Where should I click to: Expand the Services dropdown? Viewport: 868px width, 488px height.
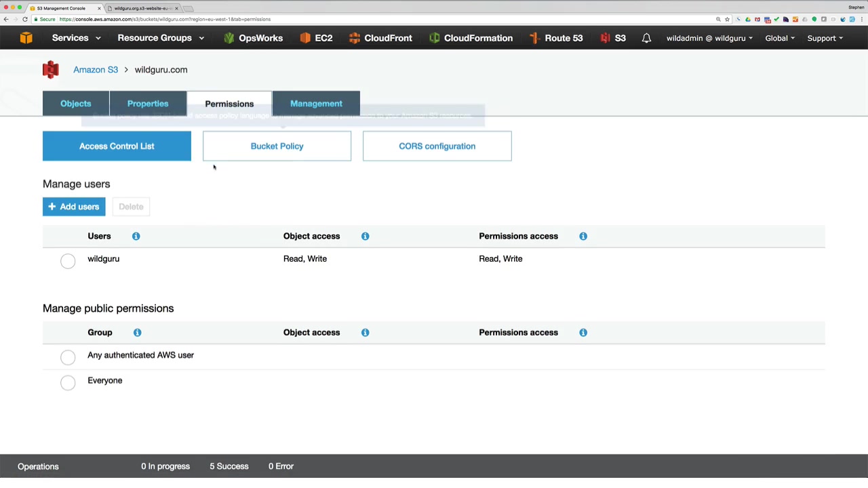[76, 38]
